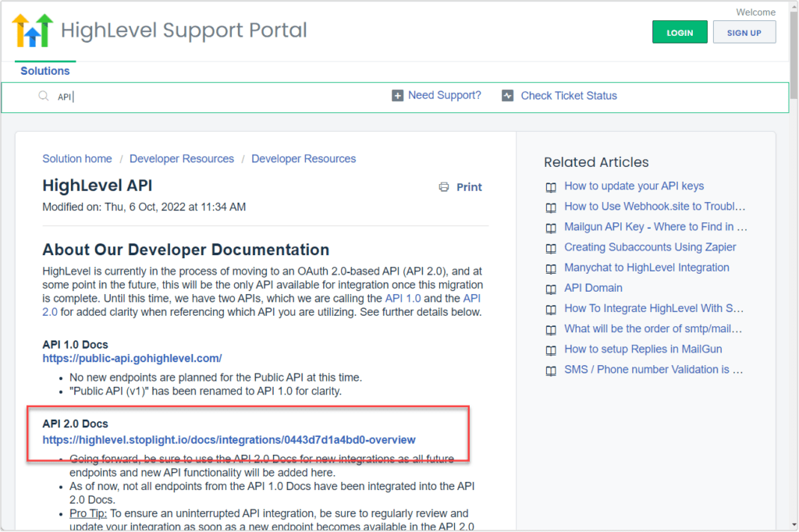Click the Related Articles heading

pos(596,162)
